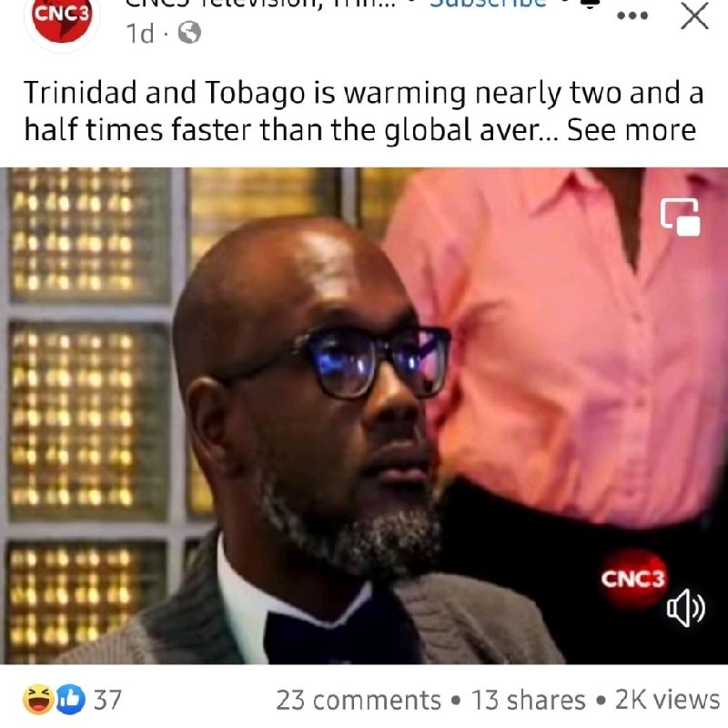
Task: Open the 23 comments
Action: click(358, 700)
